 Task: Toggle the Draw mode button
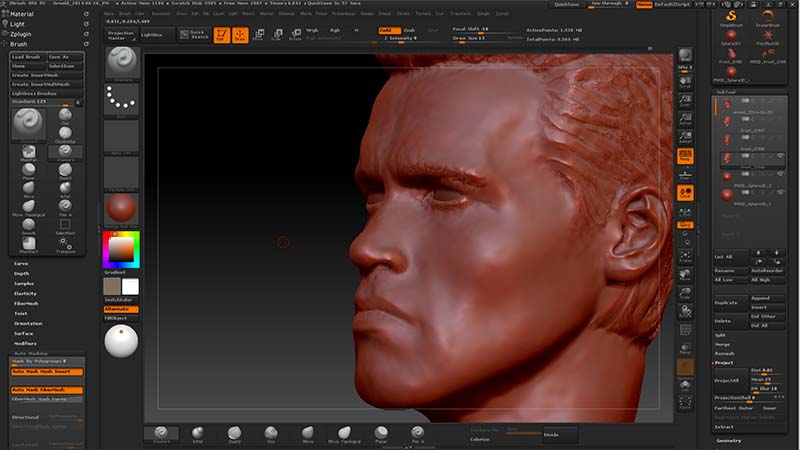point(240,35)
